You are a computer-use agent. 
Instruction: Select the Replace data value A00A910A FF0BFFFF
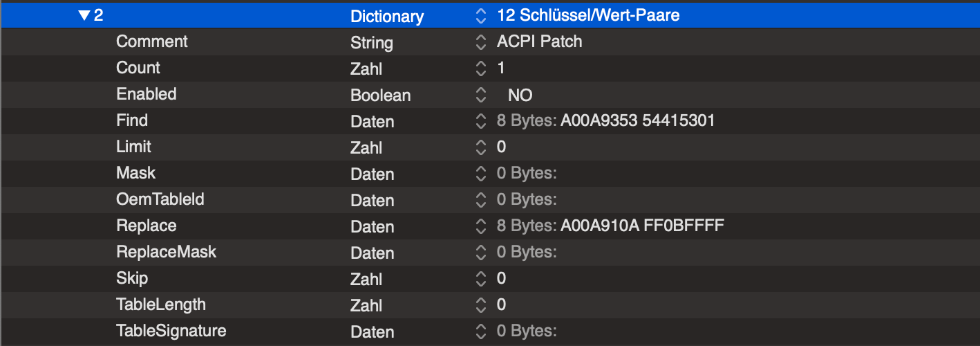pos(642,226)
